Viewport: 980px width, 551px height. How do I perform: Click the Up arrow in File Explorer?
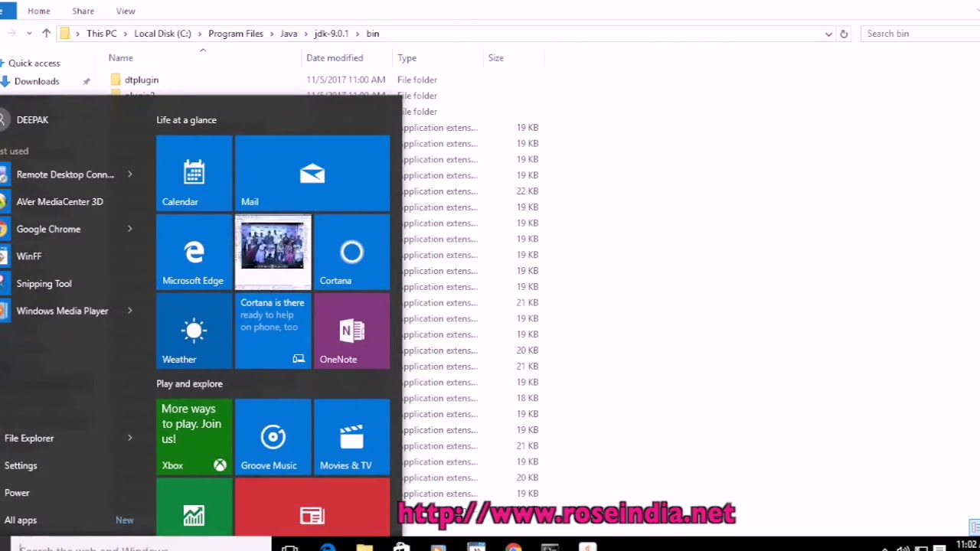[46, 34]
